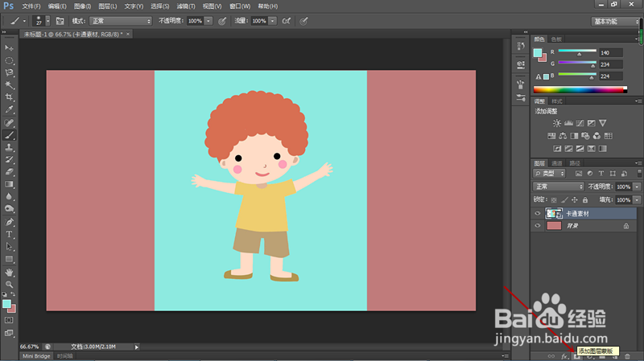Open layer fill 填充 dropdown arrow
The height and width of the screenshot is (361, 644).
click(637, 199)
